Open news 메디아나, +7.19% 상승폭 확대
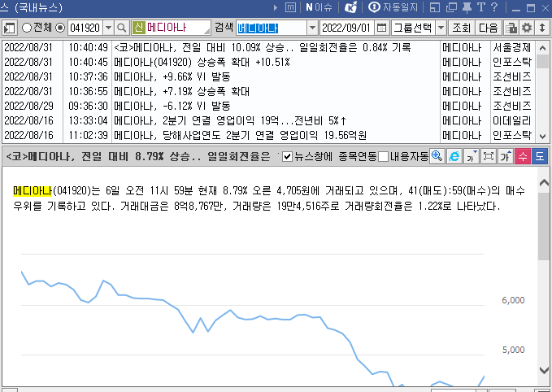This screenshot has height=392, width=552. tap(181, 92)
